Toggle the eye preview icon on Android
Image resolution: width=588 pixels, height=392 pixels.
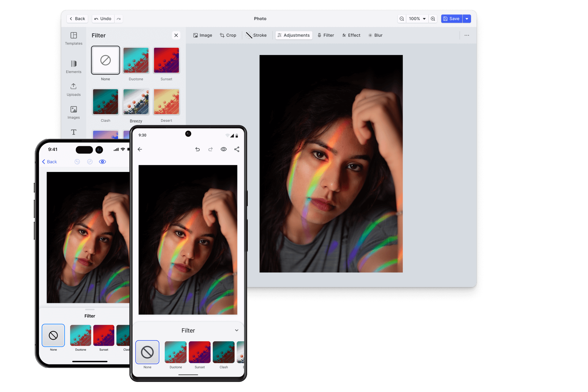[x=224, y=149]
